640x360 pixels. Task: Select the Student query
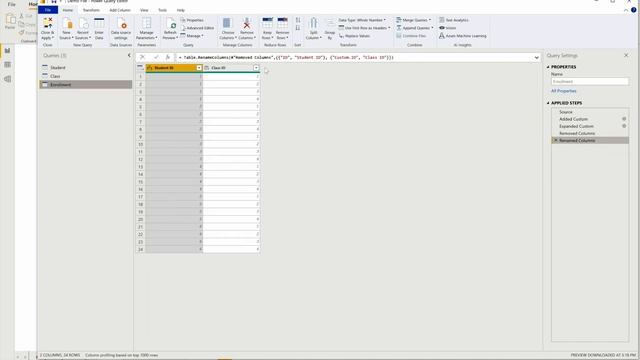pos(86,67)
